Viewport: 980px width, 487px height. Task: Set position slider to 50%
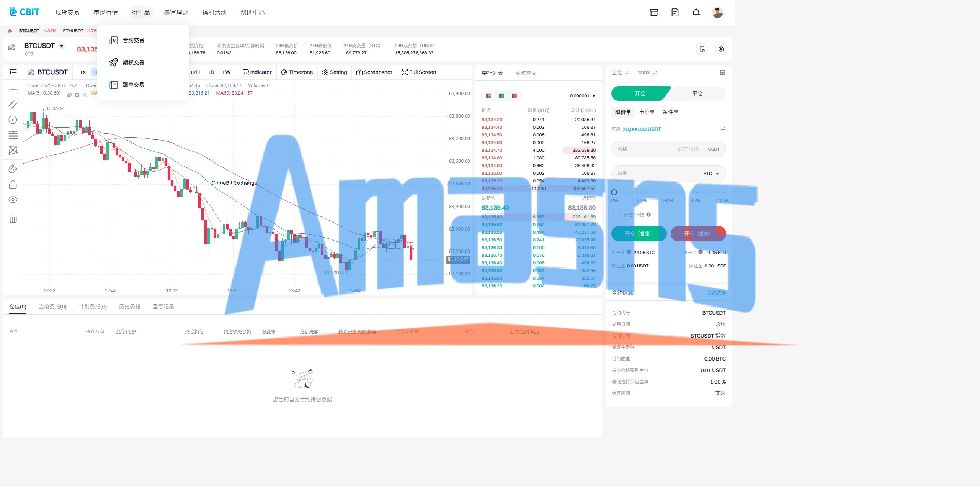point(668,192)
